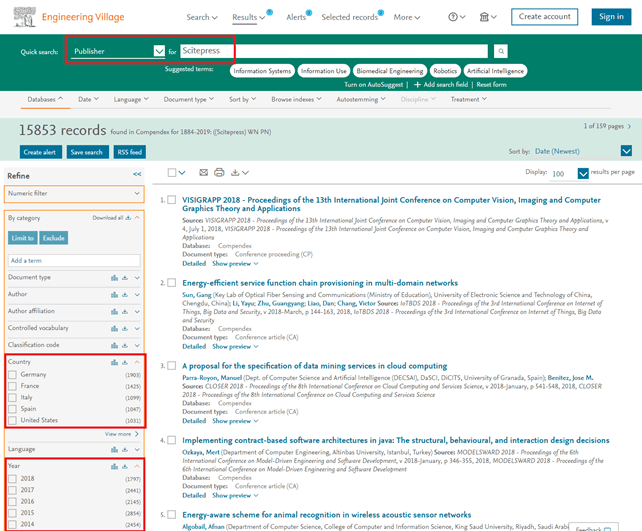642x531 pixels.
Task: Tick the 2018 year checkbox
Action: click(12, 479)
